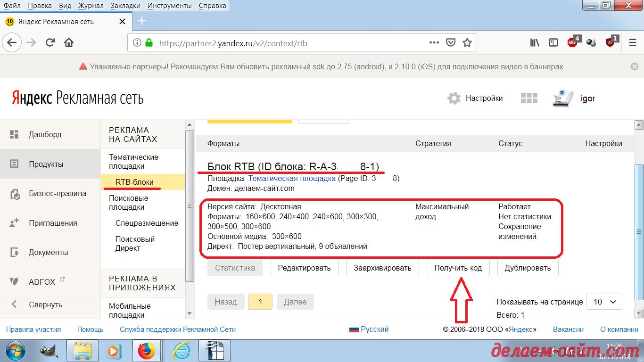Click Получить код button
This screenshot has width=644, height=362.
click(458, 268)
